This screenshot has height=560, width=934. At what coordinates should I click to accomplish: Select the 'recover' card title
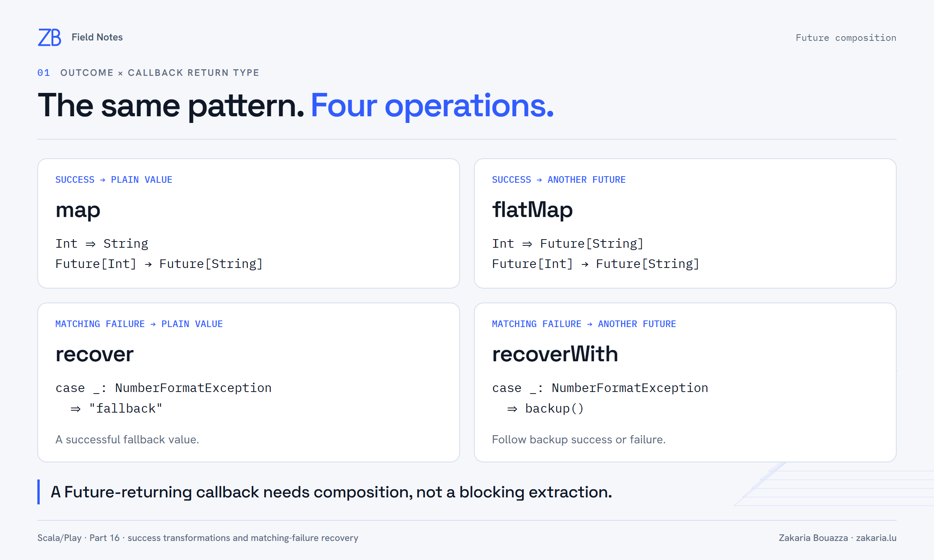(95, 354)
